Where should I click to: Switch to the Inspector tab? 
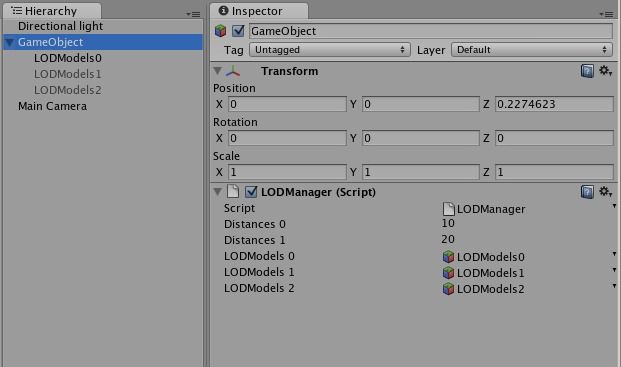259,11
